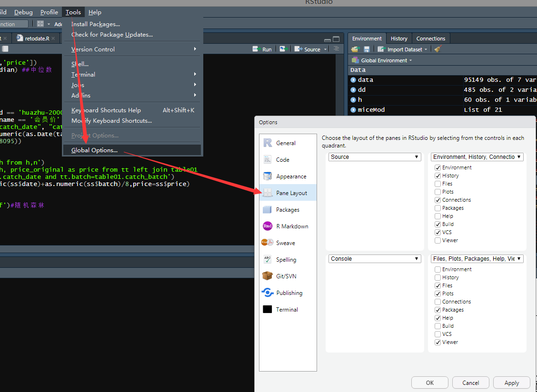Check Files in top-right quadrant

tap(438, 184)
